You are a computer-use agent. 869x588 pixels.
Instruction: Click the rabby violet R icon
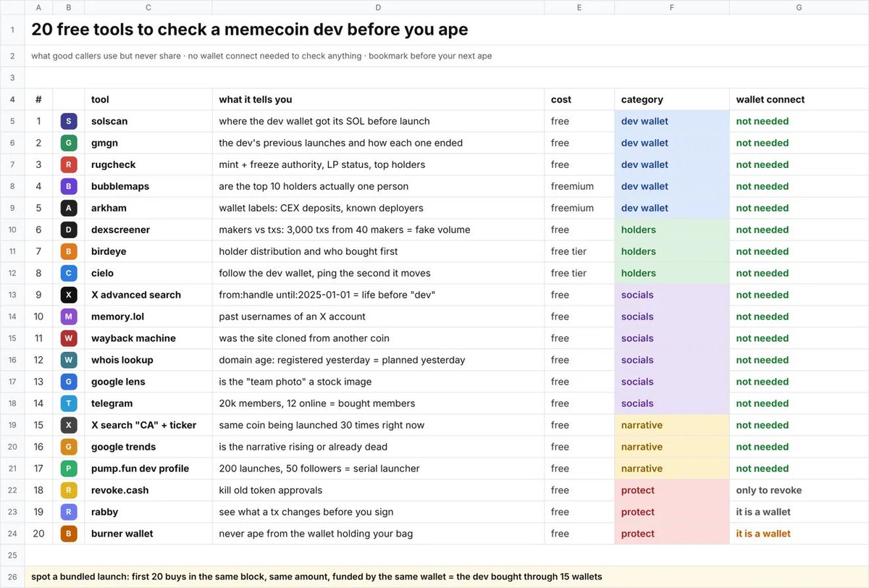click(69, 512)
